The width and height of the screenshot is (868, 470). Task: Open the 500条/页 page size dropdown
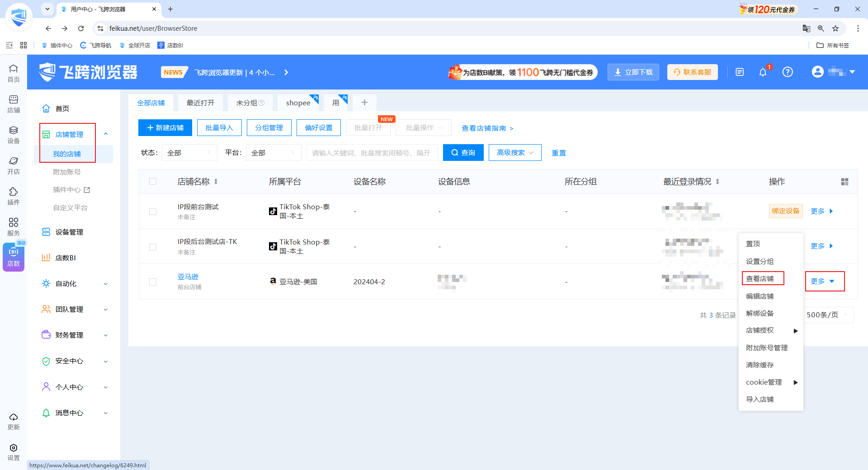[x=828, y=315]
